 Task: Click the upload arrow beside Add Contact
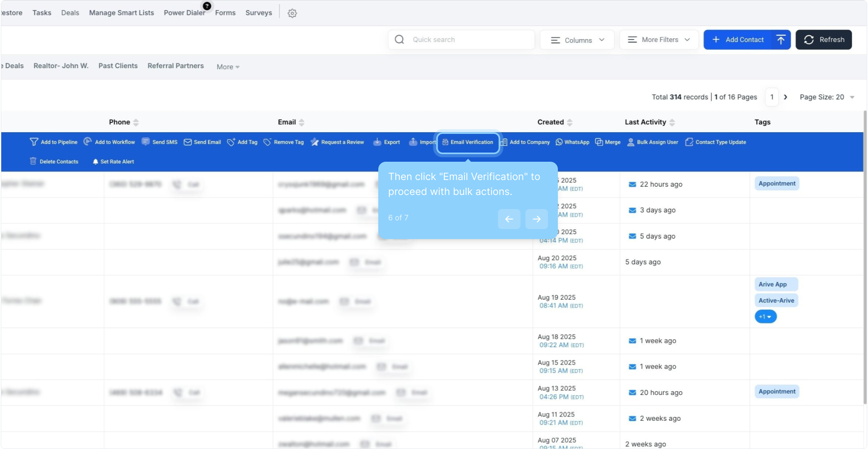coord(781,39)
